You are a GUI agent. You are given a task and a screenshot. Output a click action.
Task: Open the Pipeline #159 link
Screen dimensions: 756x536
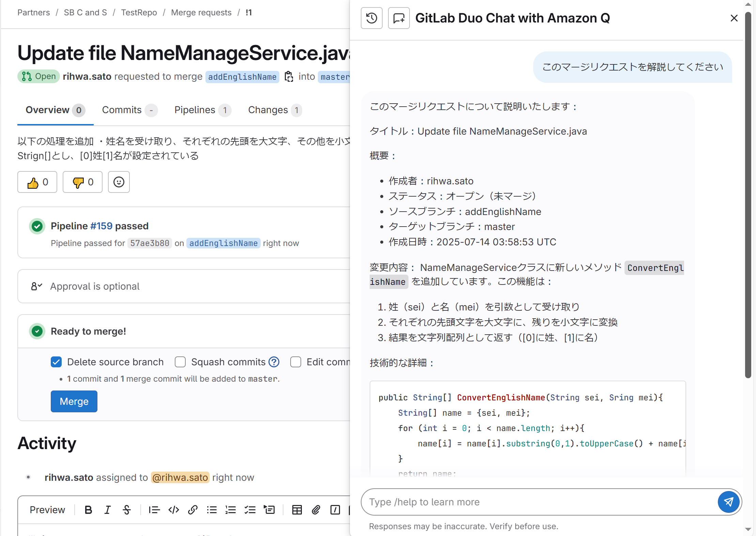click(101, 226)
